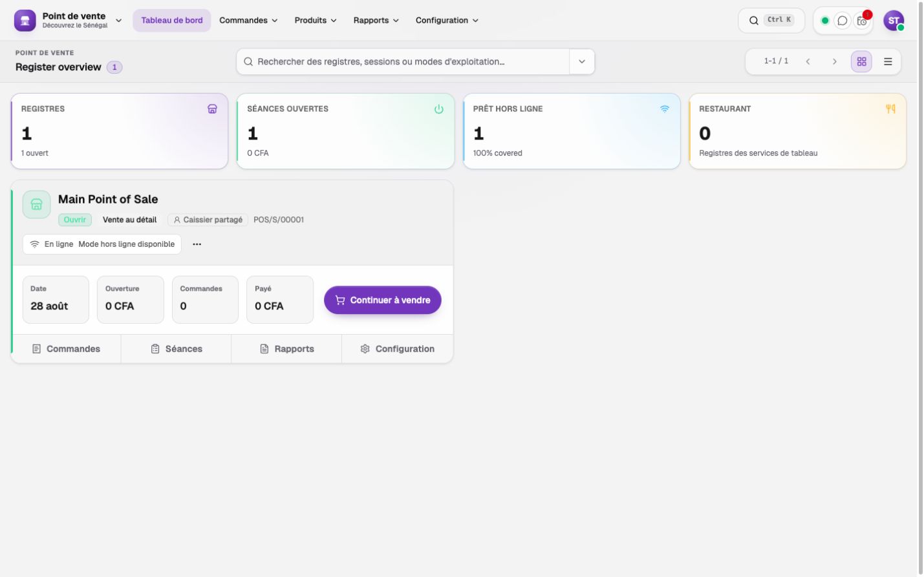Viewport: 924px width, 577px height.
Task: Click the Caissier partagé tag
Action: (x=208, y=220)
